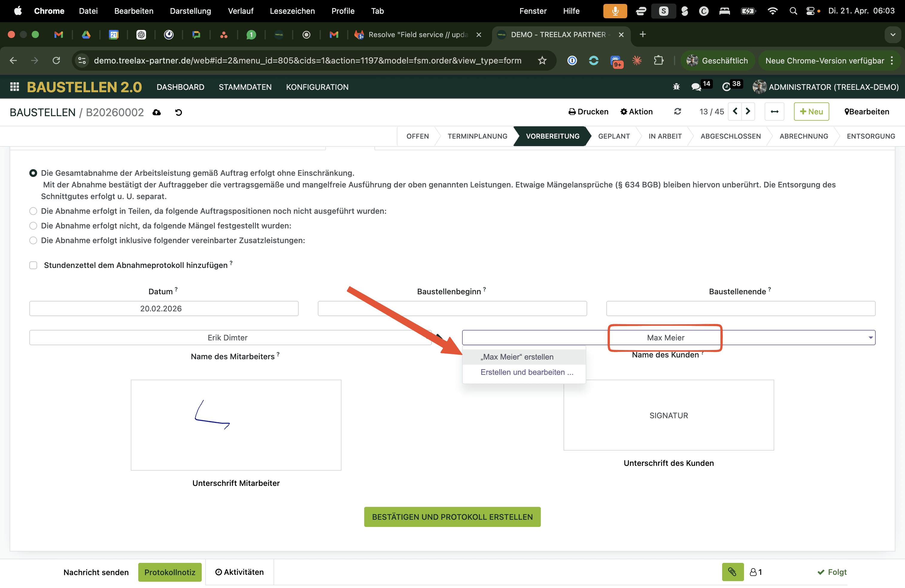
Task: Click the Baustellenbeginn date input field
Action: coord(452,308)
